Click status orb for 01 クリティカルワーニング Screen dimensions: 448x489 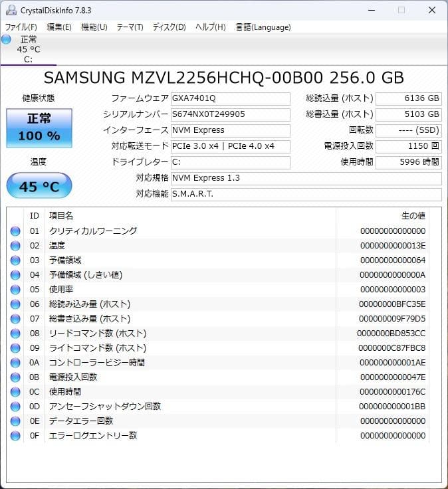[15, 231]
